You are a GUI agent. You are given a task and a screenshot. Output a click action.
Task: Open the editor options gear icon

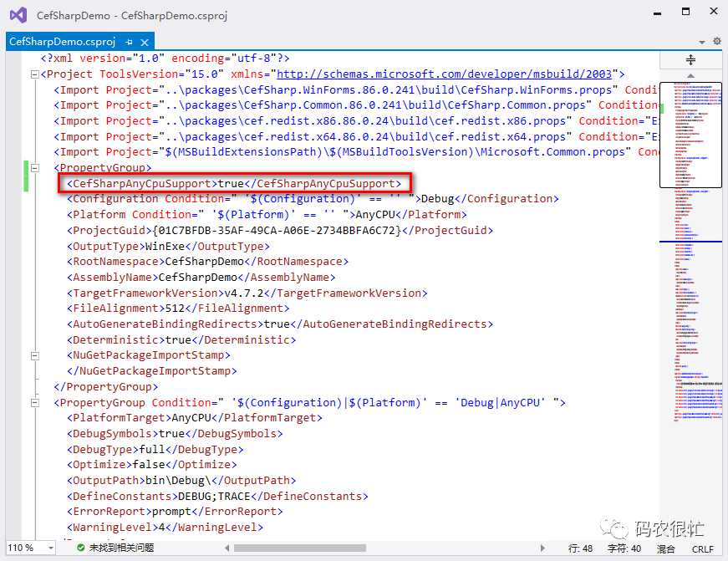coord(716,40)
